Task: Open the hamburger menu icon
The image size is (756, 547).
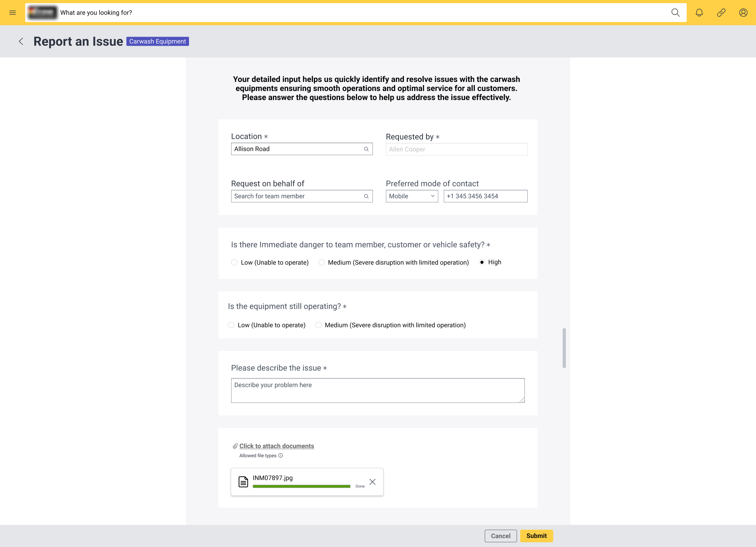Action: tap(13, 13)
